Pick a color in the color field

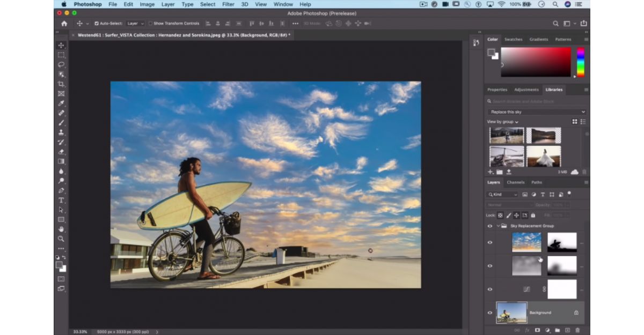pos(536,62)
